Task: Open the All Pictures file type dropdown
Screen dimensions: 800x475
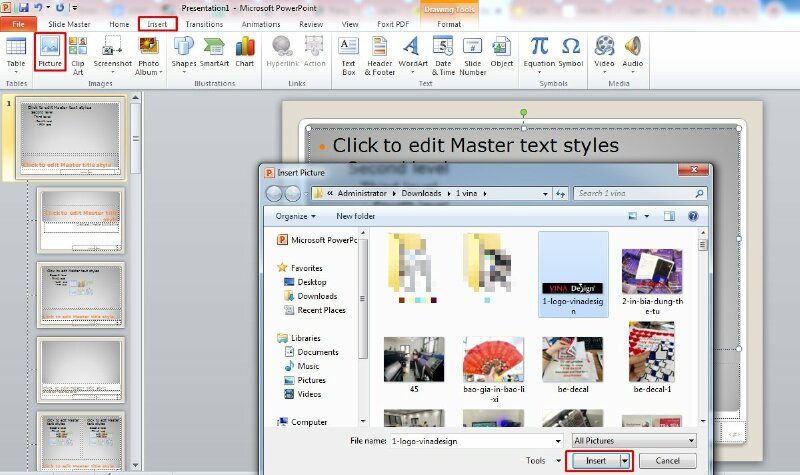Action: (634, 440)
